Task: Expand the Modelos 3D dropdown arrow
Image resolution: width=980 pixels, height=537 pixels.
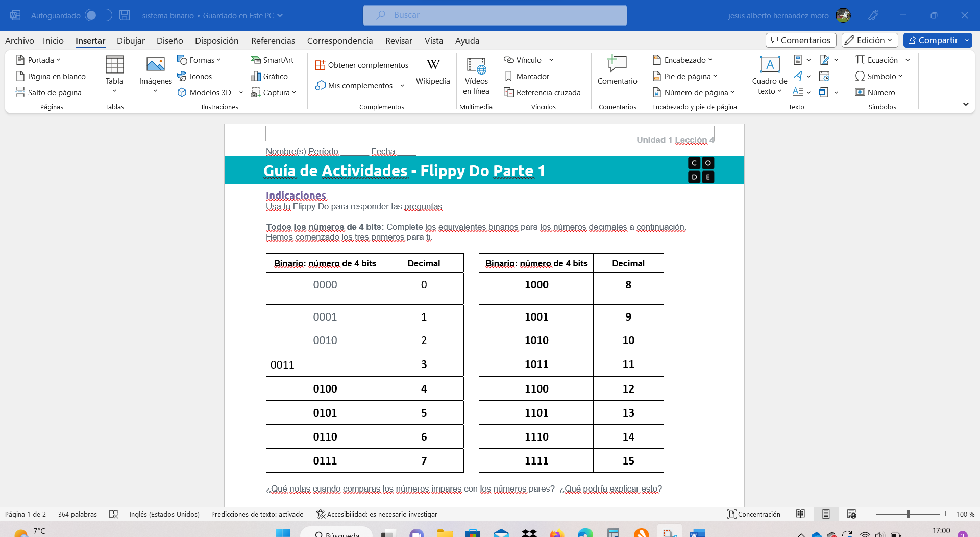Action: (x=241, y=92)
